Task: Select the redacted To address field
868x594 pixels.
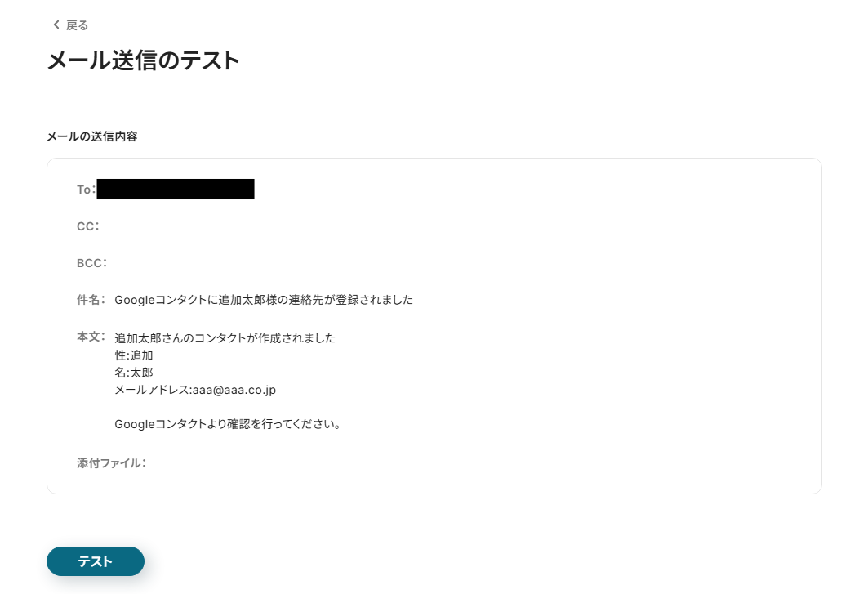Action: click(176, 189)
